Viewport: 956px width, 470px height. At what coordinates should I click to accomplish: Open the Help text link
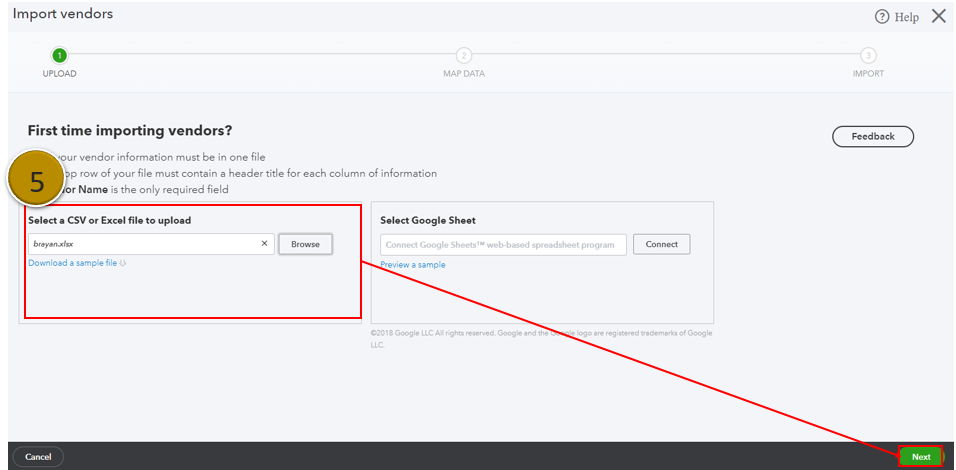pos(906,17)
